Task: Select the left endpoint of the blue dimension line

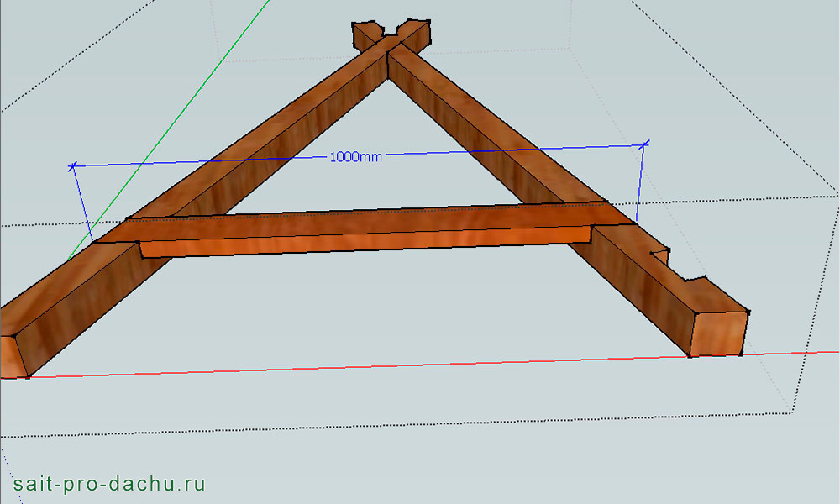Action: (72, 166)
